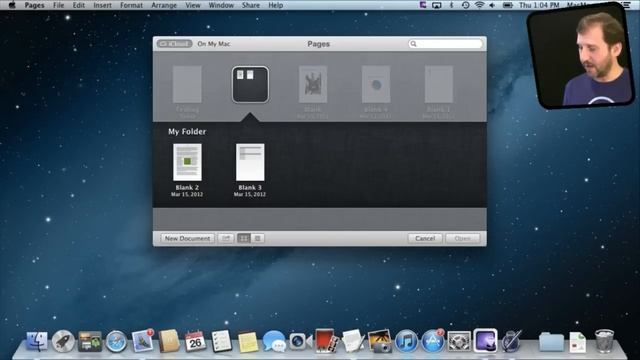This screenshot has width=640, height=360.
Task: Open Photo Booth from the Dock
Action: [326, 341]
